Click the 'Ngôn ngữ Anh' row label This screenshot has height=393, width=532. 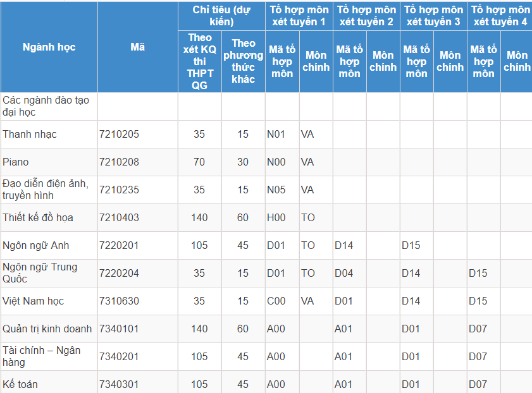point(36,245)
